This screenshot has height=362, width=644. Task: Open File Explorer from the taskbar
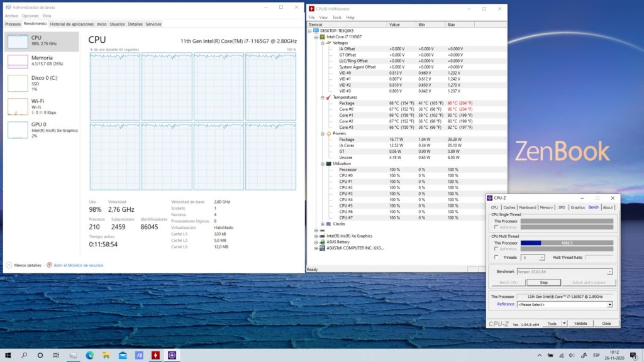tap(106, 356)
